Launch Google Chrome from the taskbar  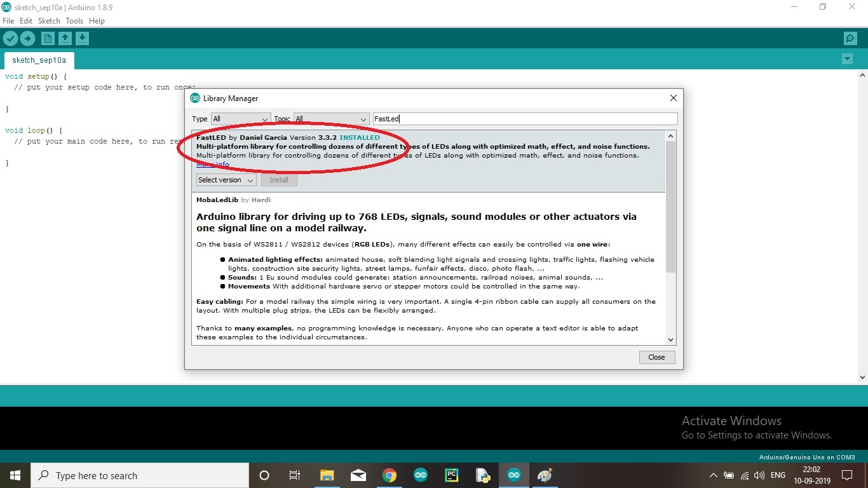click(389, 475)
